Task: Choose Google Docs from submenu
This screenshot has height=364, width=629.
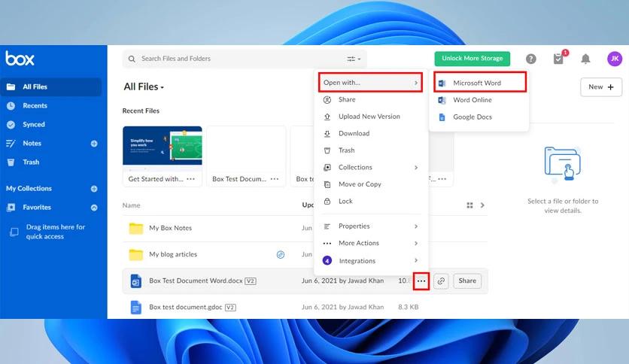Action: [x=480, y=117]
